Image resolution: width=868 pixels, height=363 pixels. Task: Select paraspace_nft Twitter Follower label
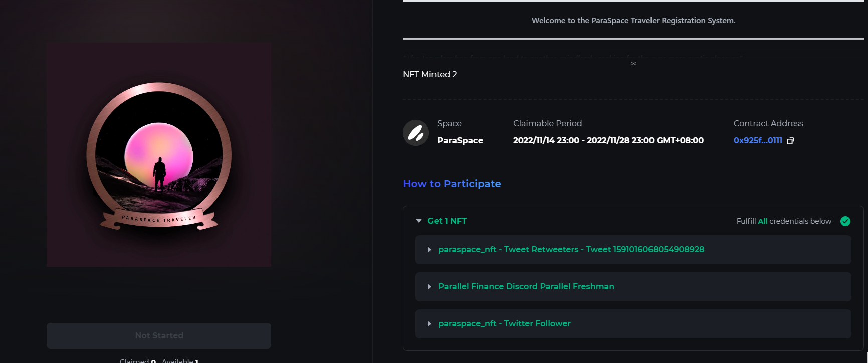[x=504, y=324]
